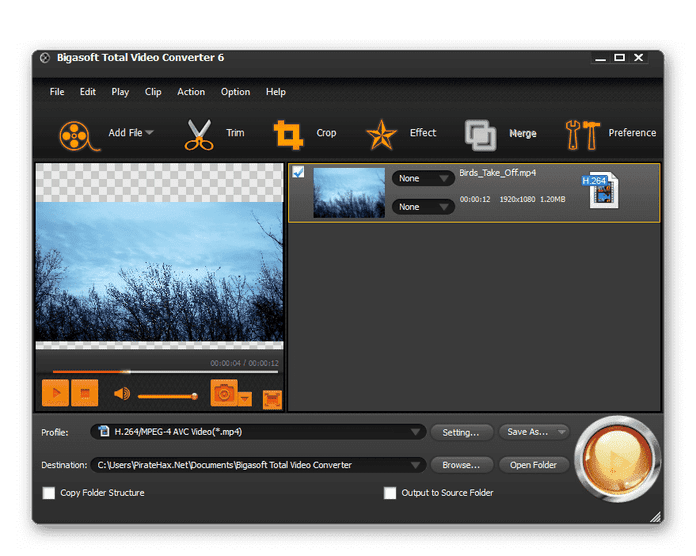Open the Crop tool icon
Screen dimensions: 696x556
[x=289, y=134]
